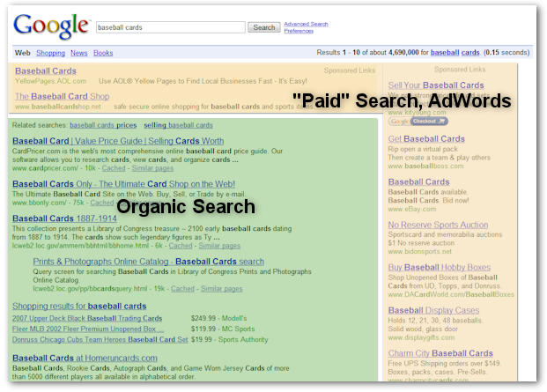Open 'Get Baseball Cards' ad
Viewport: 547px width, 392px height.
click(x=426, y=139)
